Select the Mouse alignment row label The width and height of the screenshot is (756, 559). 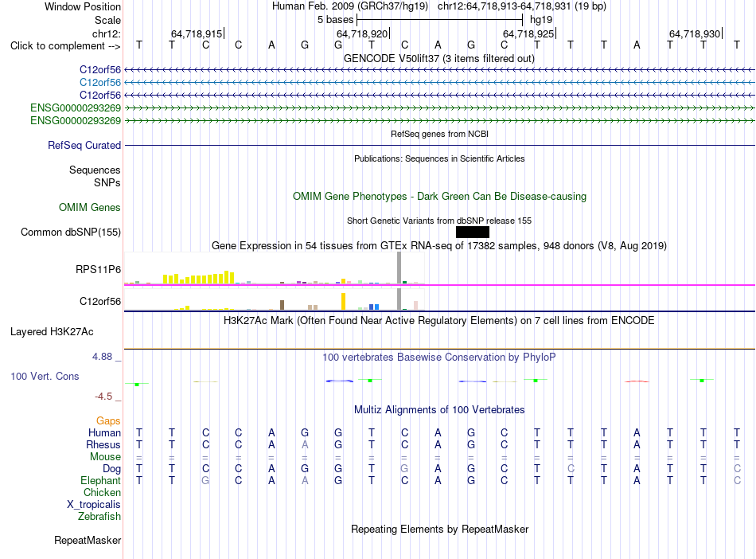click(x=105, y=457)
